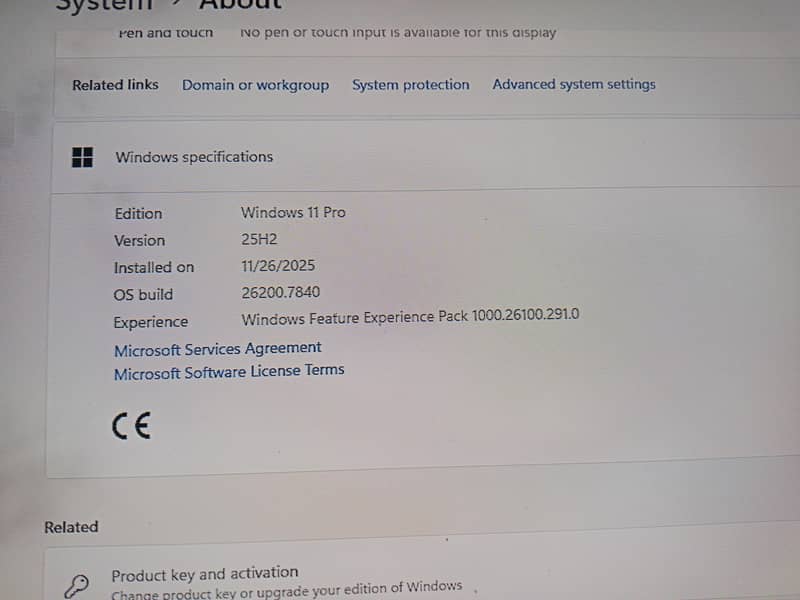800x600 pixels.
Task: Collapse the Windows specifications section header
Action: click(x=425, y=157)
